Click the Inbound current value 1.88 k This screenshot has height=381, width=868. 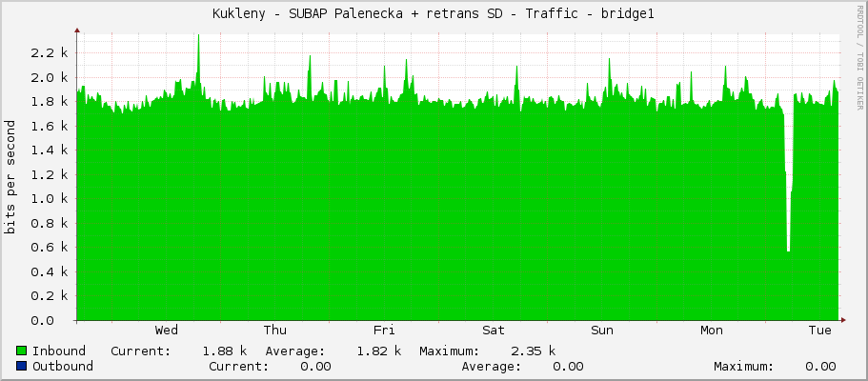[x=224, y=351]
